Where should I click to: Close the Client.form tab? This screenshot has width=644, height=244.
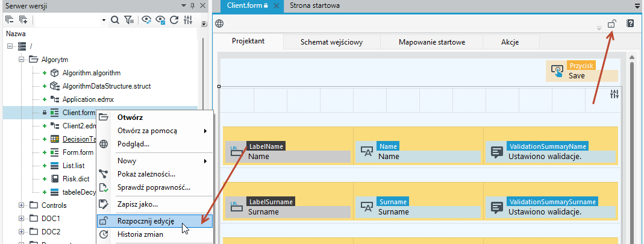pos(277,6)
